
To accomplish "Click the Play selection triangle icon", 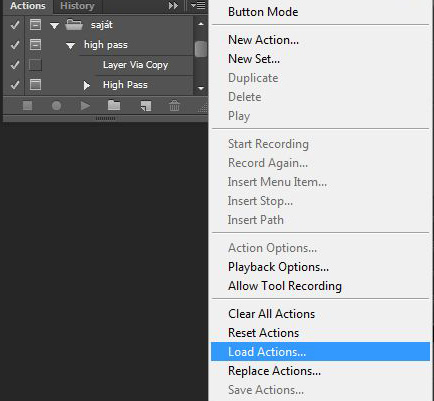I will click(85, 106).
